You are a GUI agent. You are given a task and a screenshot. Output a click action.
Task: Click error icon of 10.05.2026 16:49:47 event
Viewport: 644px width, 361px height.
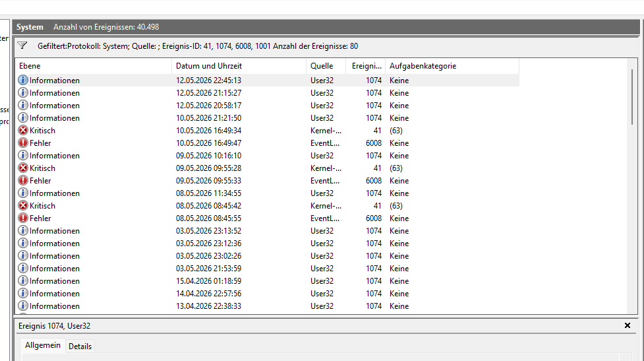click(23, 143)
